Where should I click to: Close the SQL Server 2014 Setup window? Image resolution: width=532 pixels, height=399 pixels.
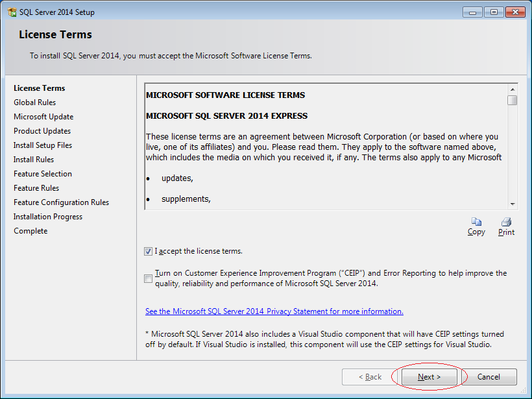point(515,12)
